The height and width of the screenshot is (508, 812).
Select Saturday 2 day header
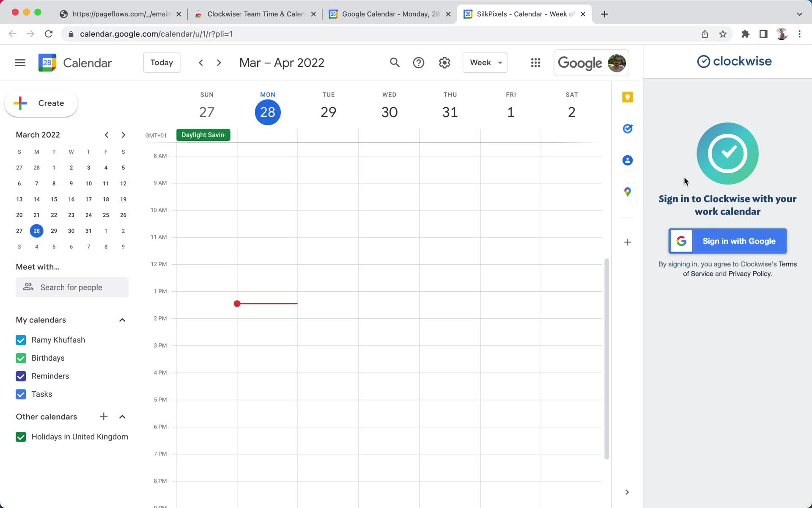pos(571,112)
